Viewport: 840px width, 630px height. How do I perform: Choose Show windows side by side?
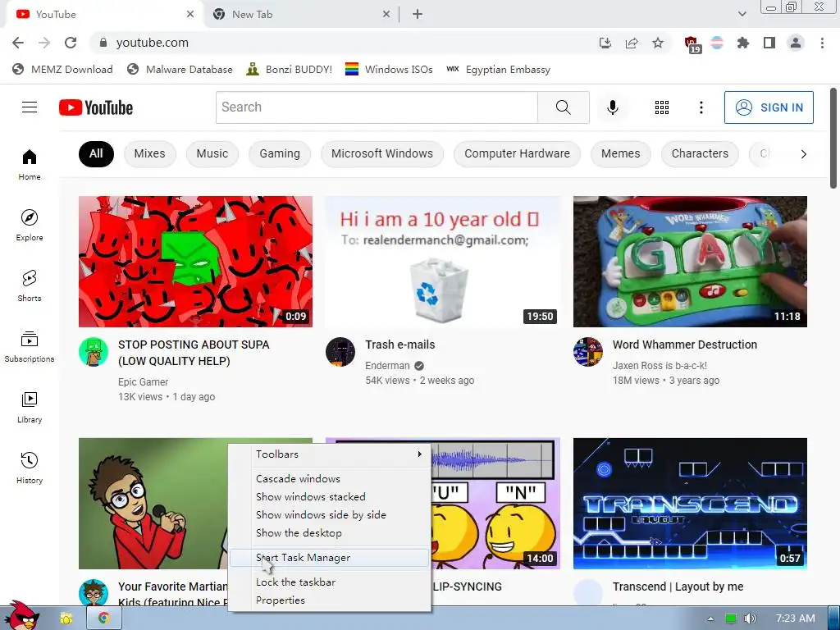[x=330, y=515]
